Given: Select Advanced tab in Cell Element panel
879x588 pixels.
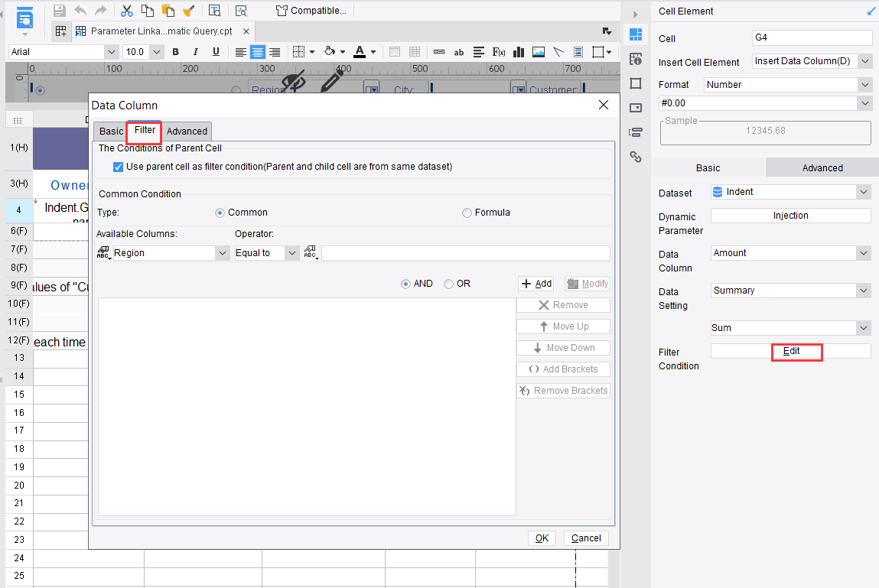Looking at the screenshot, I should coord(822,168).
